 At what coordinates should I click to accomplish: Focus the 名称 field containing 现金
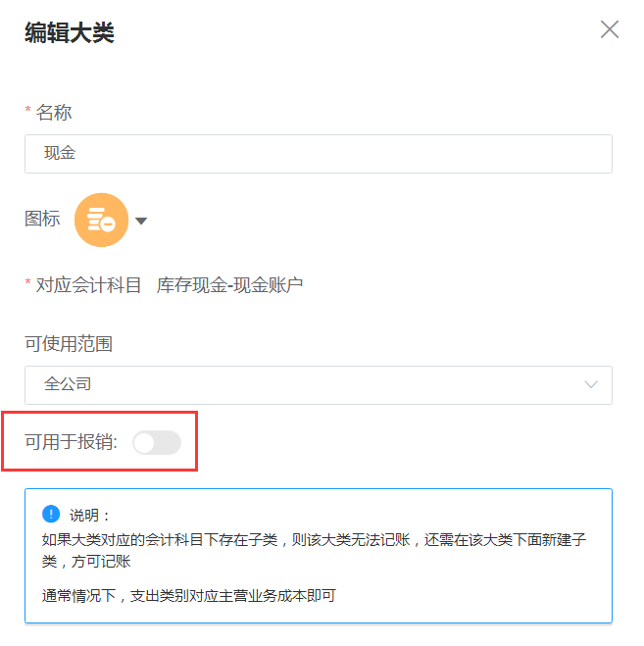(319, 154)
